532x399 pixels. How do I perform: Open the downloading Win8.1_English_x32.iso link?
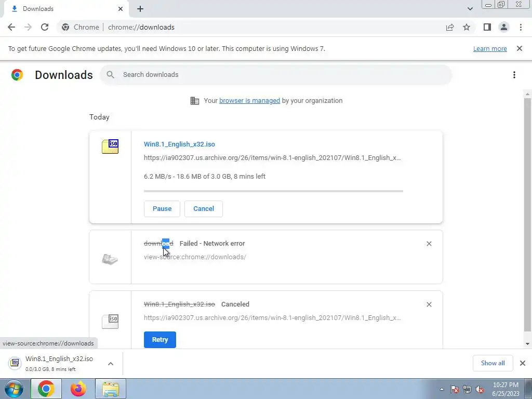click(x=179, y=144)
